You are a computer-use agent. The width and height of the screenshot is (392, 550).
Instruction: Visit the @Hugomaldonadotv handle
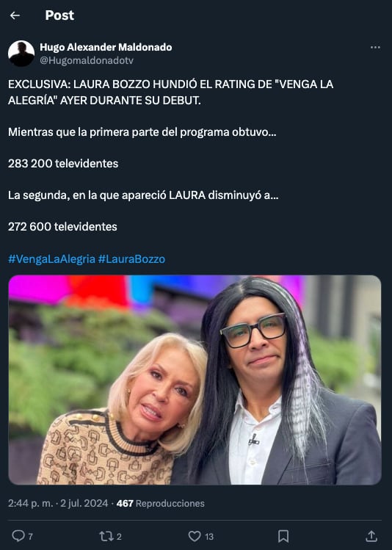(87, 60)
